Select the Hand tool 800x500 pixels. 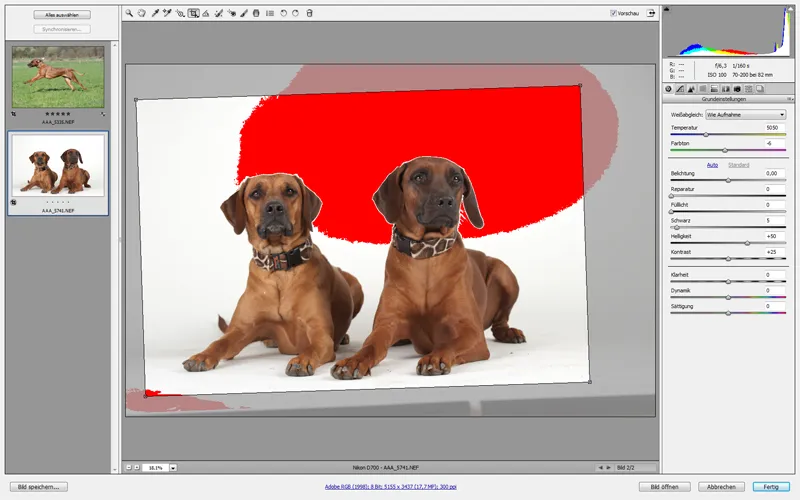(x=141, y=13)
